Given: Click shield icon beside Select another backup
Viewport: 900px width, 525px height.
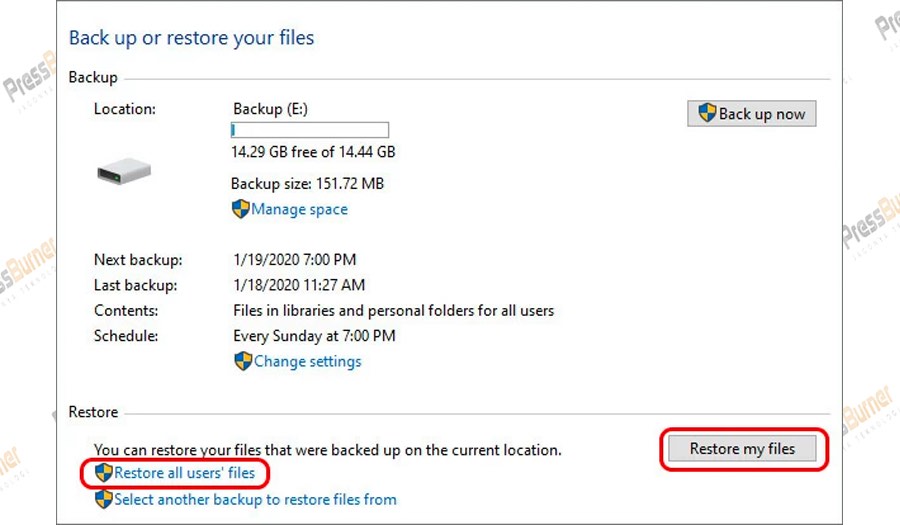Looking at the screenshot, I should tap(103, 499).
